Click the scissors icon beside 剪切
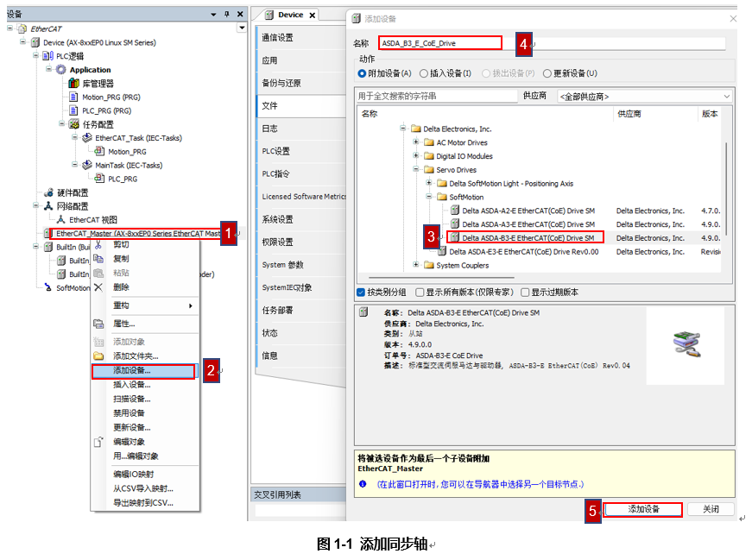 (x=98, y=244)
